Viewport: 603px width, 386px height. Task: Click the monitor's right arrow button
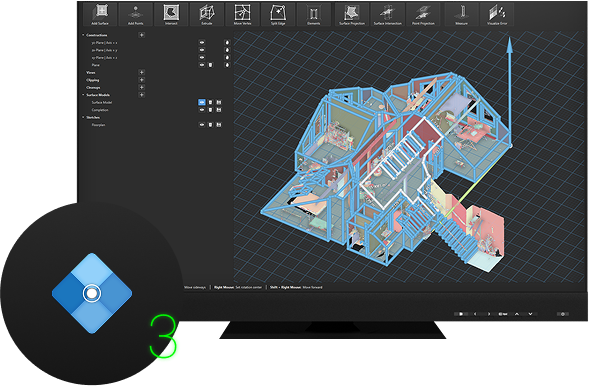(x=489, y=314)
